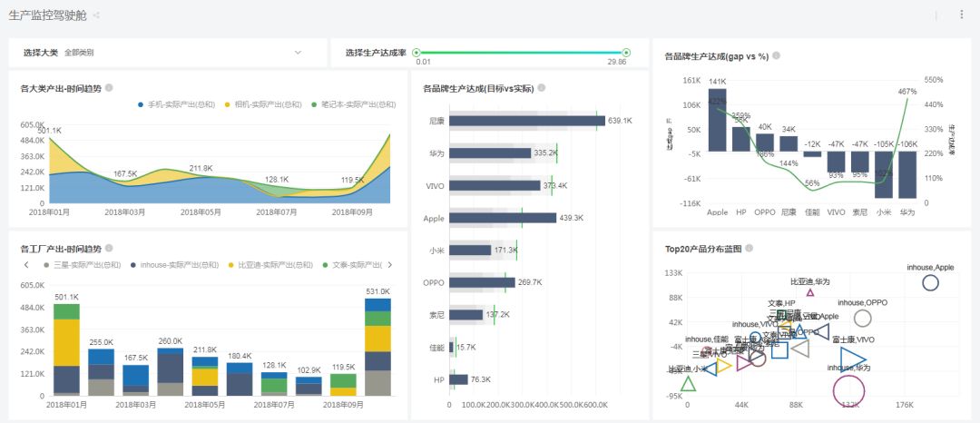Click the 29.86 slider maximum value
This screenshot has width=980, height=423.
pyautogui.click(x=617, y=62)
